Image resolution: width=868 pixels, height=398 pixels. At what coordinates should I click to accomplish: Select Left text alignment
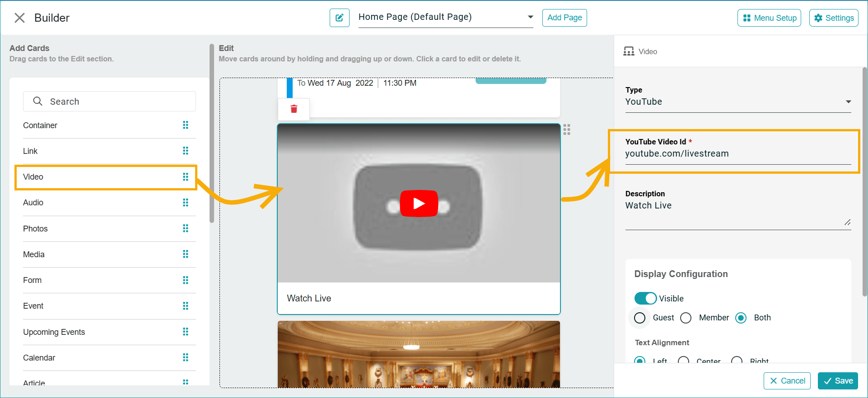point(639,360)
